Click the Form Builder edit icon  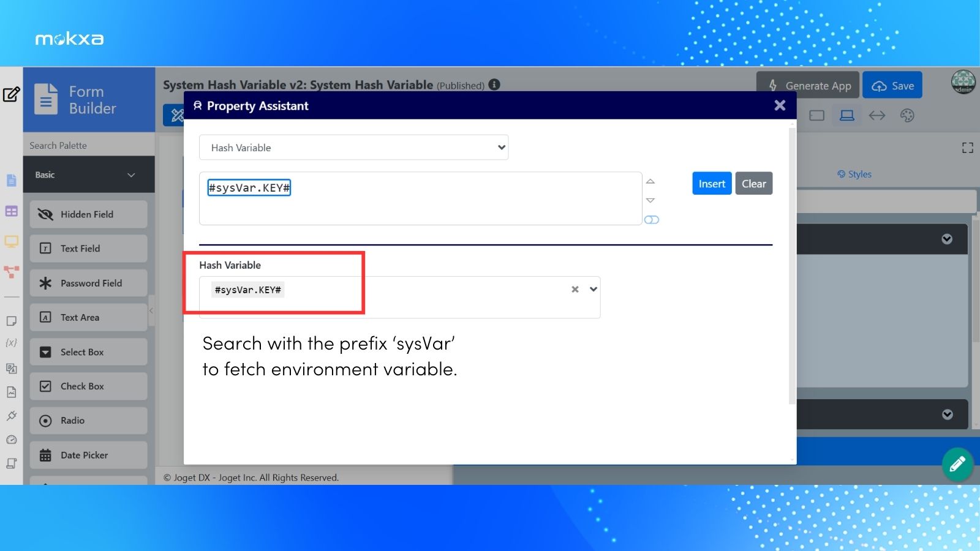pos(12,94)
